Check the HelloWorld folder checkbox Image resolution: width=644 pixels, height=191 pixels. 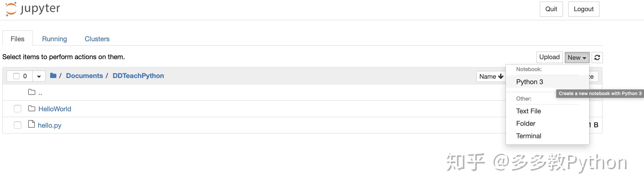(17, 109)
